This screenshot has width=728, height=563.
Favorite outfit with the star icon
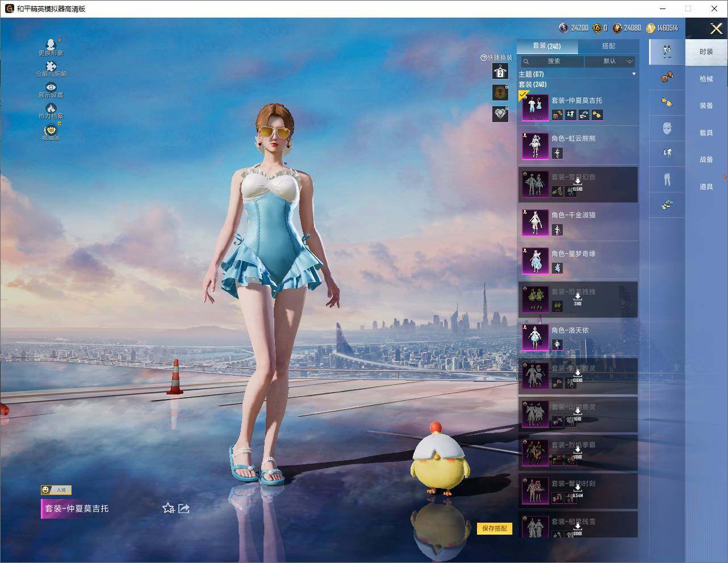[169, 509]
